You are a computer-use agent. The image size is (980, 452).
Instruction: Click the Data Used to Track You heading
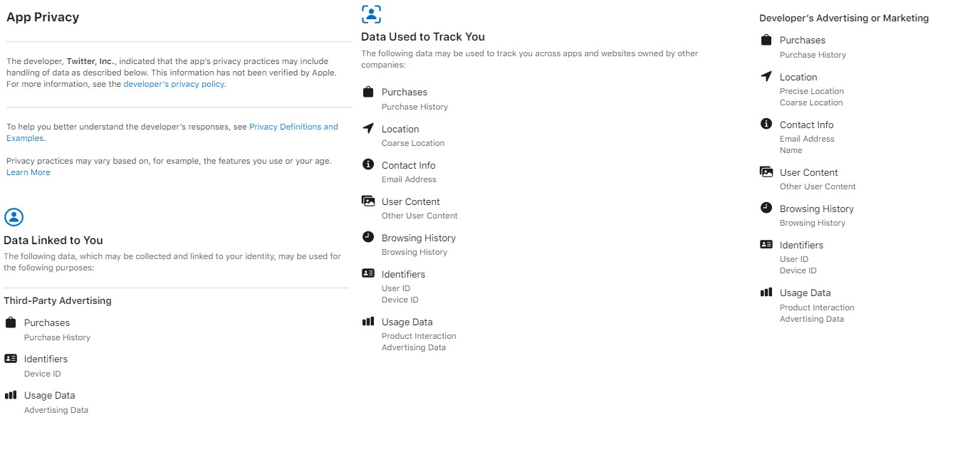[423, 36]
